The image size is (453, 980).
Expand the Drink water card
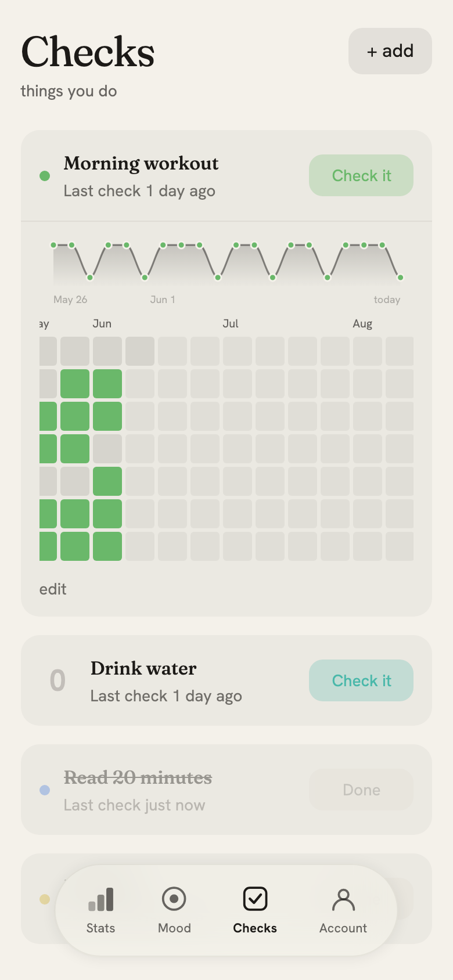pyautogui.click(x=227, y=680)
